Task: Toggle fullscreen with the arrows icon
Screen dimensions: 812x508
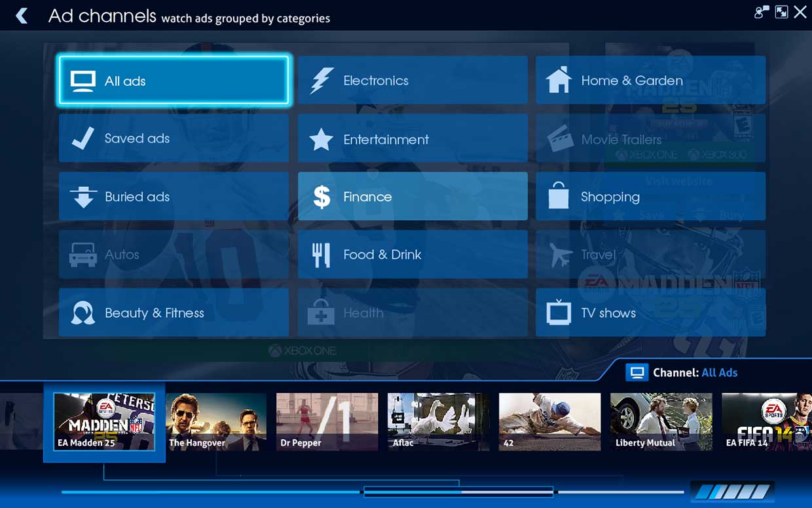Action: tap(781, 12)
